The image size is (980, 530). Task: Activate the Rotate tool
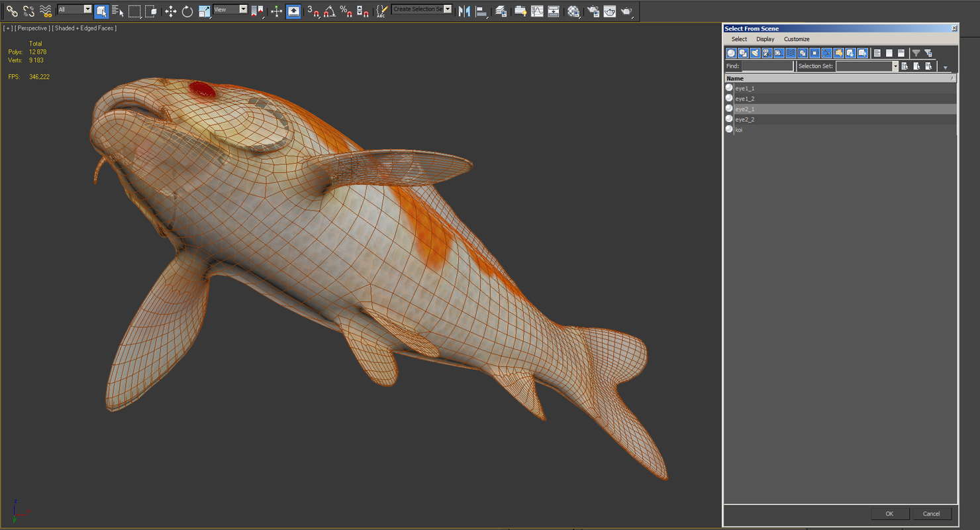coord(187,11)
